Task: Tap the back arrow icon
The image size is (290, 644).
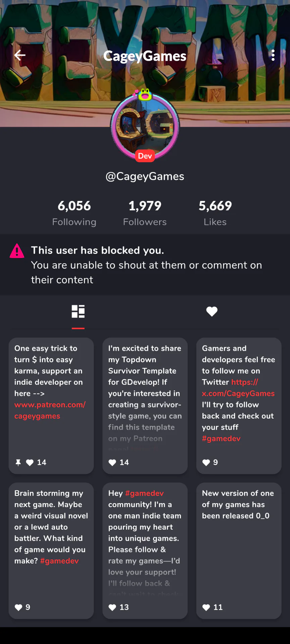Action: [x=20, y=55]
